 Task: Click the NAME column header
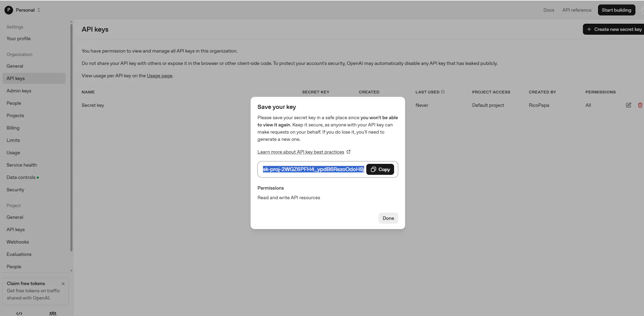(88, 92)
